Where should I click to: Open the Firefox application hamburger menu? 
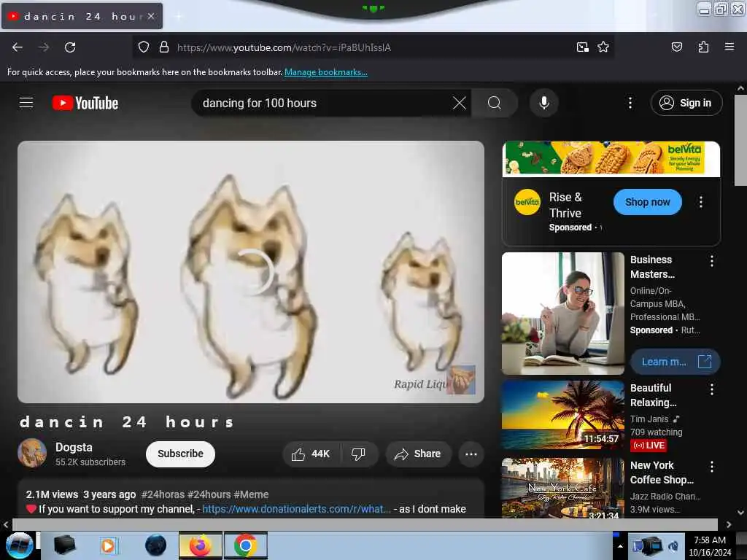pyautogui.click(x=729, y=47)
